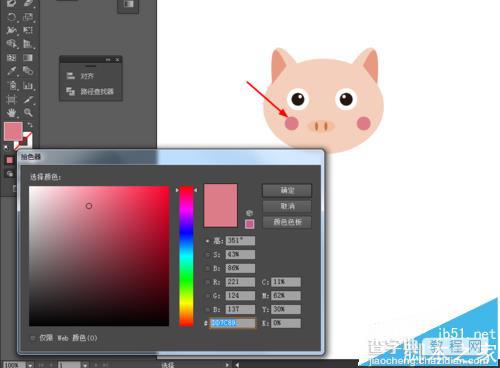This screenshot has width=500, height=368.
Task: Select the Scale tool in the toolbar
Action: click(28, 17)
